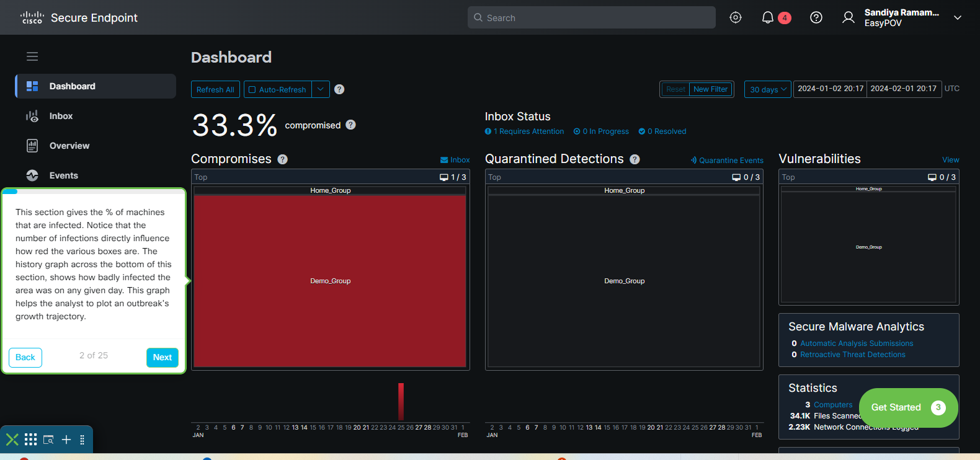Open the settings gear icon in header
Image resolution: width=980 pixels, height=460 pixels.
[x=736, y=17]
